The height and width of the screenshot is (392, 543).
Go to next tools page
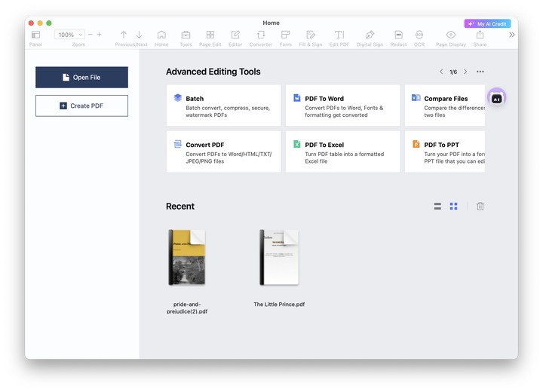[465, 72]
